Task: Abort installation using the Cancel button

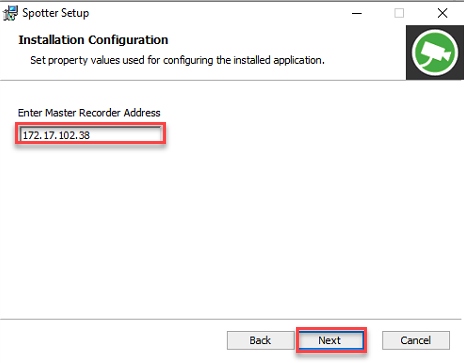Action: coord(416,340)
